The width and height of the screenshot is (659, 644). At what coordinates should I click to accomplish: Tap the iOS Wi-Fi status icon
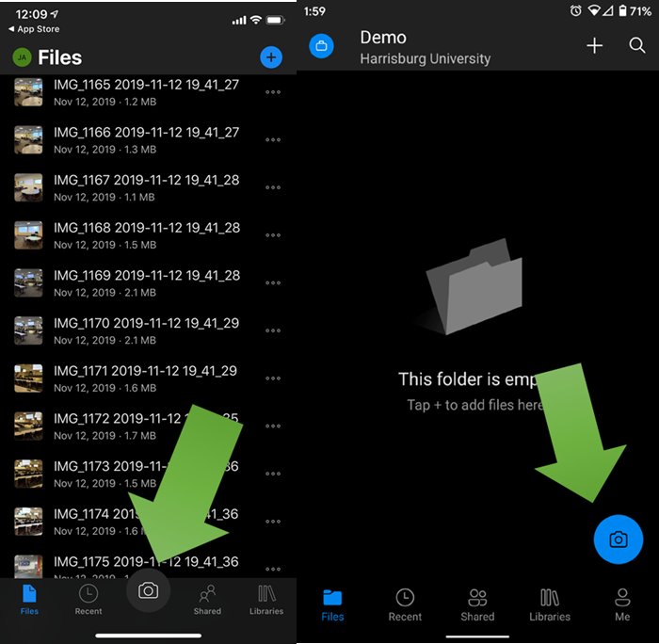[256, 20]
